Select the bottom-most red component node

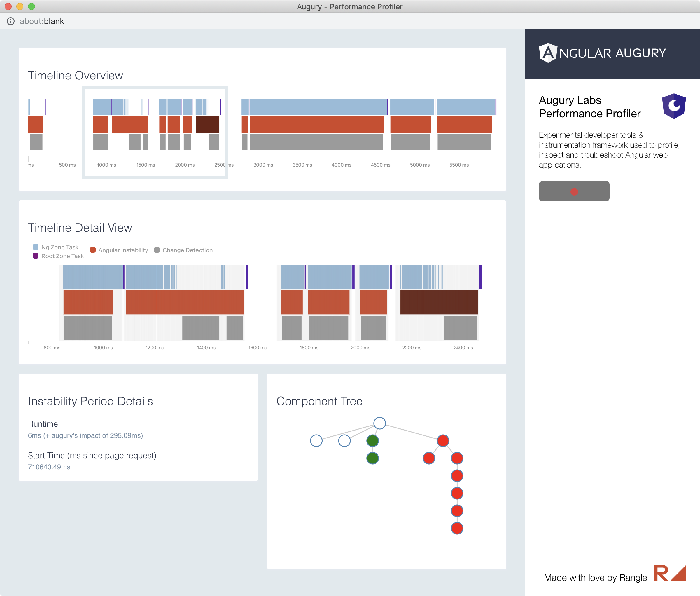(457, 528)
